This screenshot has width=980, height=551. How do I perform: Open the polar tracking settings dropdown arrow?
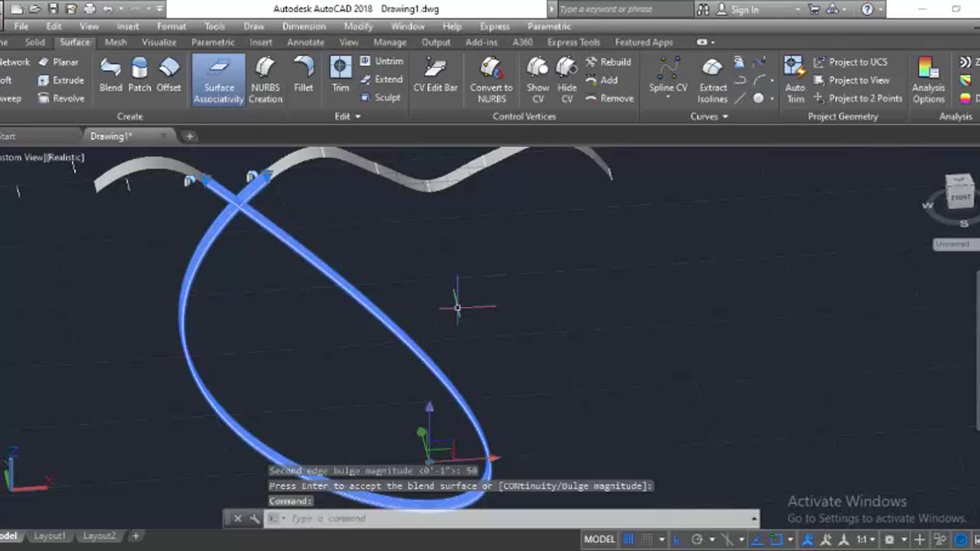(710, 540)
